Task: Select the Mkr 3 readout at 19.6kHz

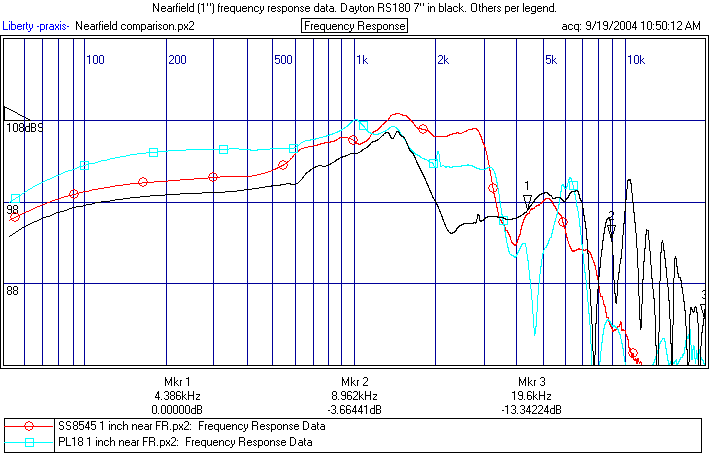Action: click(531, 396)
